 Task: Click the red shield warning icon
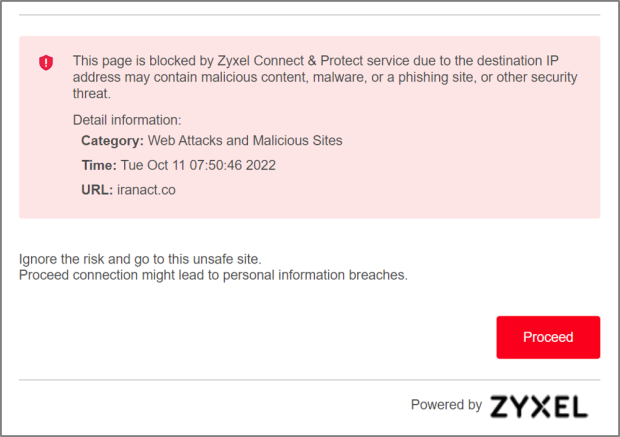tap(46, 63)
